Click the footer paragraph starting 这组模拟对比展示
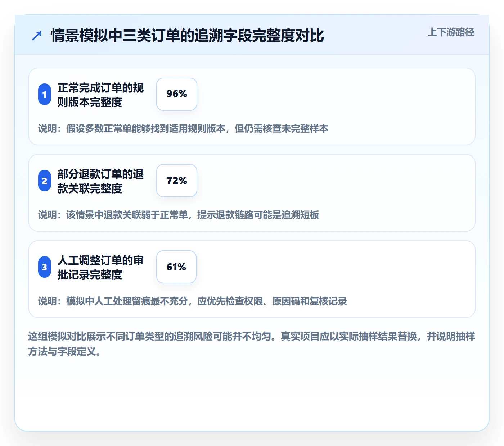The image size is (504, 446). click(252, 343)
